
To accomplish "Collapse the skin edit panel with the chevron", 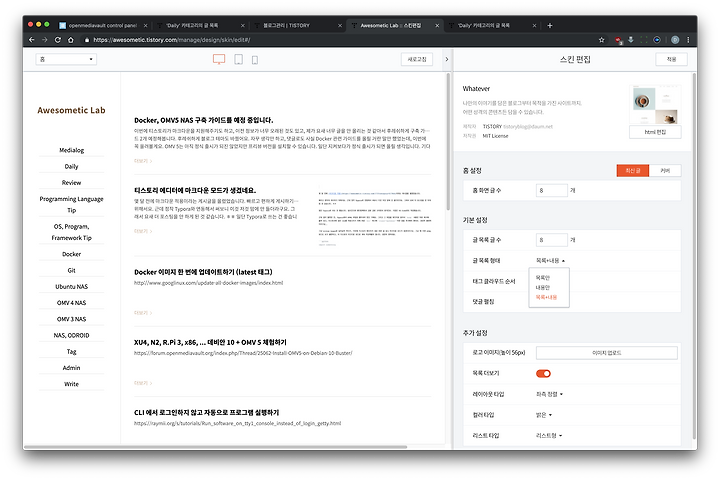I will (447, 59).
